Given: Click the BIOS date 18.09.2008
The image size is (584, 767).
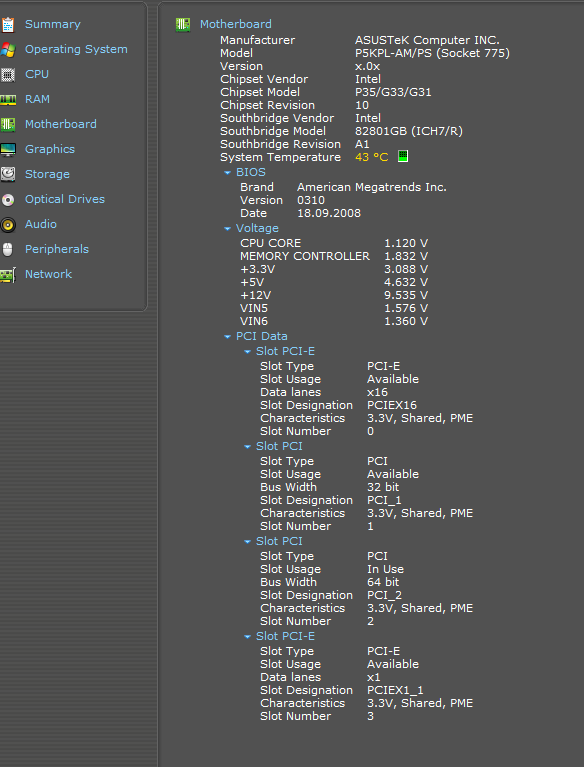Looking at the screenshot, I should 329,213.
